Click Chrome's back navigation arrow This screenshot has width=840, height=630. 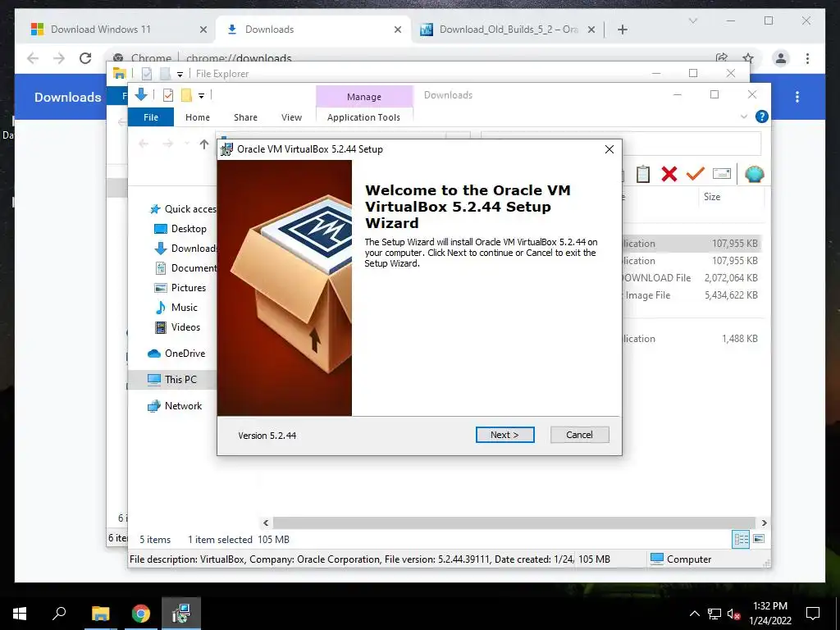point(33,58)
